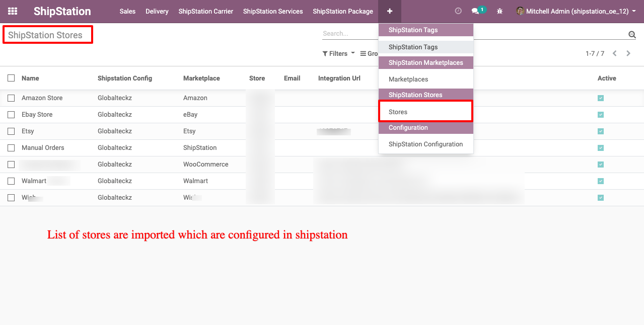This screenshot has height=325, width=644.
Task: Click the search magnifier icon
Action: [632, 34]
